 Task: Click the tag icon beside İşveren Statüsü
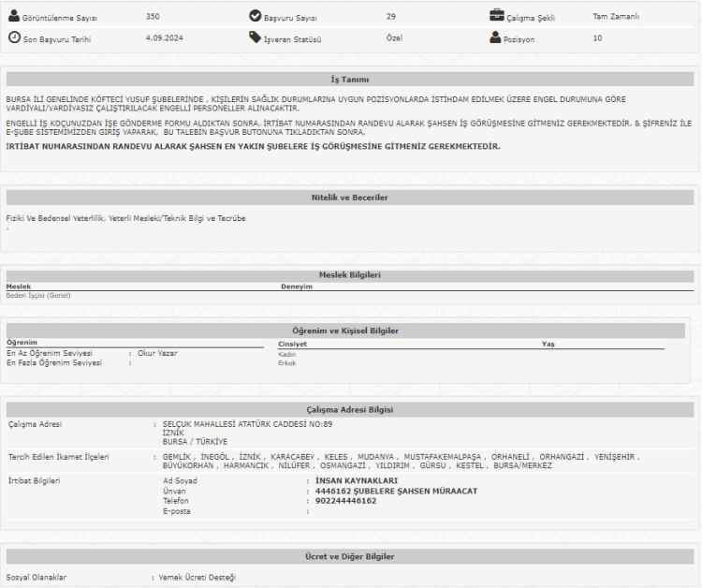click(256, 37)
